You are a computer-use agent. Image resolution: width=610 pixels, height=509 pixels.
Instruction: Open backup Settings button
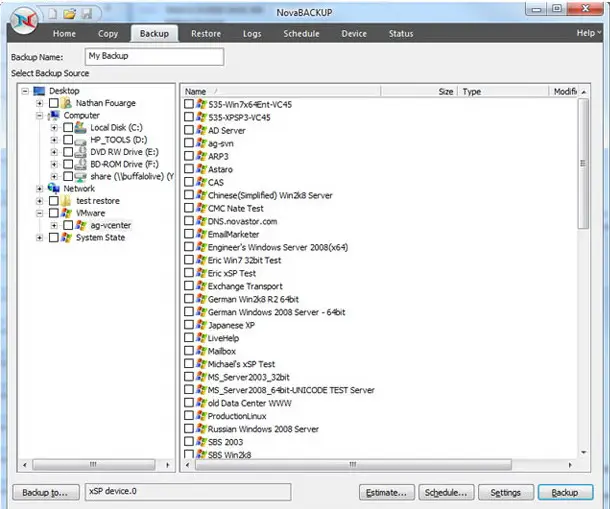505,492
